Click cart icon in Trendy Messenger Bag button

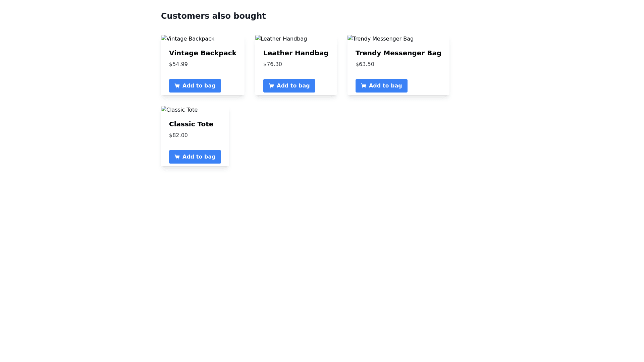tap(364, 86)
